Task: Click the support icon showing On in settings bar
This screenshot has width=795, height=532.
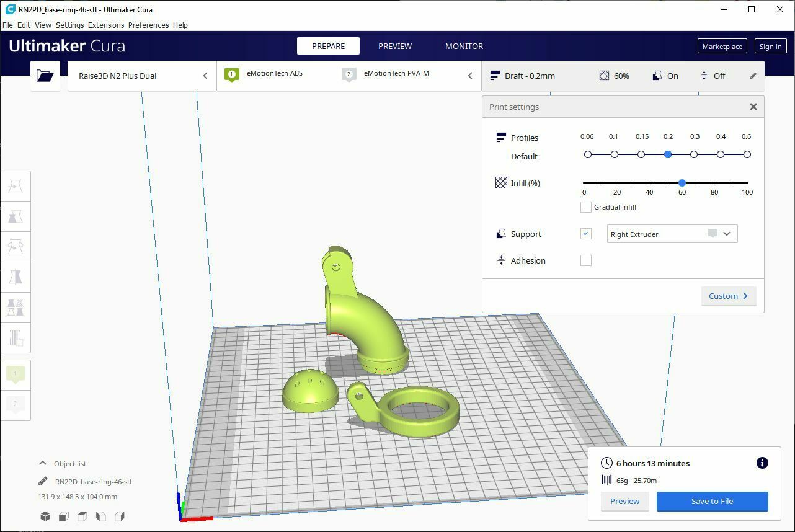Action: click(x=657, y=76)
